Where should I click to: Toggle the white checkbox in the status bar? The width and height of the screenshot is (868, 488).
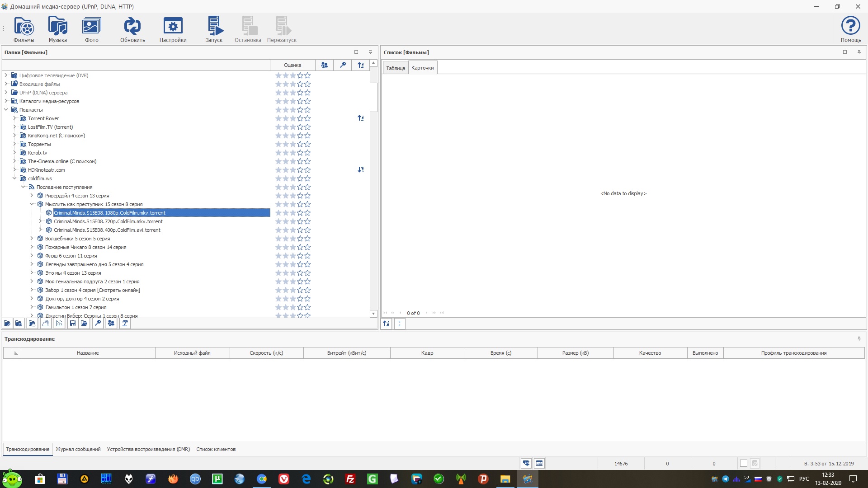743,464
